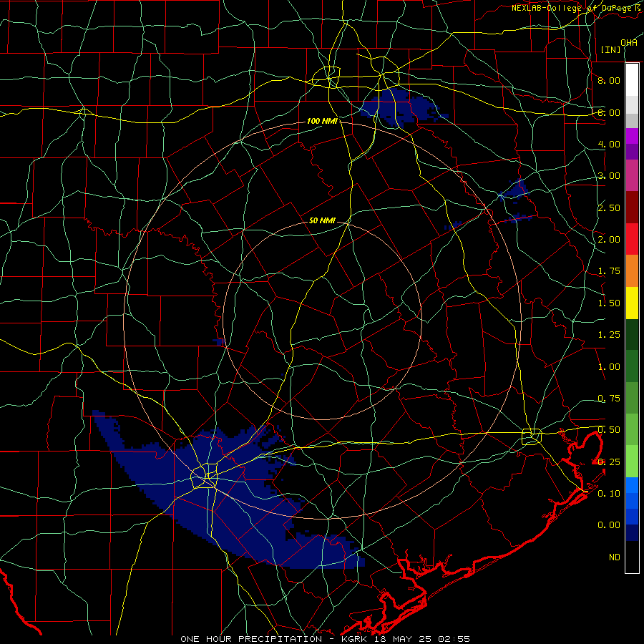This screenshot has height=644, width=644.
Task: Select the navy 0.00 legend swatch
Action: coord(632,532)
